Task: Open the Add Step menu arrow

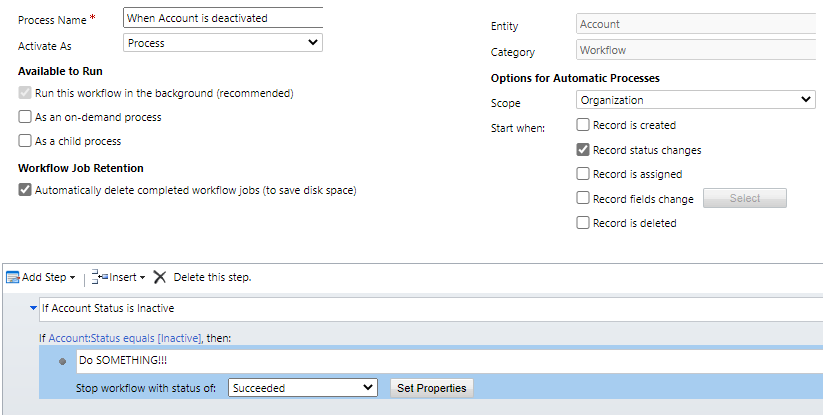Action: click(x=72, y=278)
